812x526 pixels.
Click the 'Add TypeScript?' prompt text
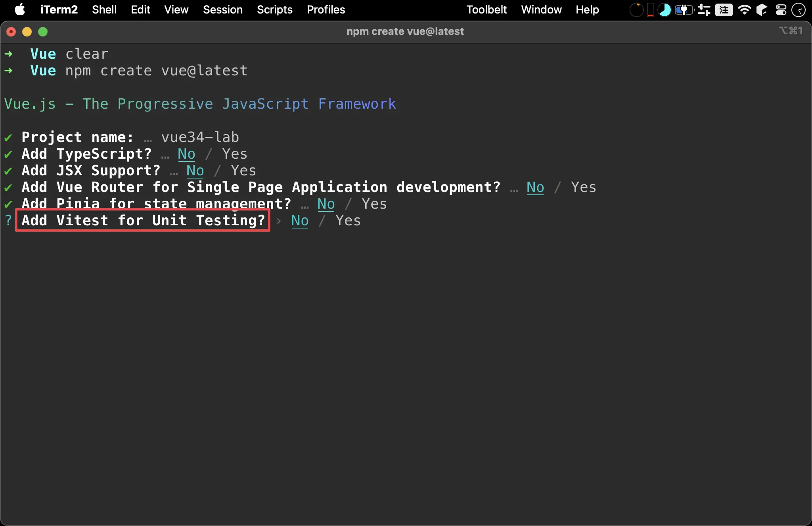(x=86, y=154)
